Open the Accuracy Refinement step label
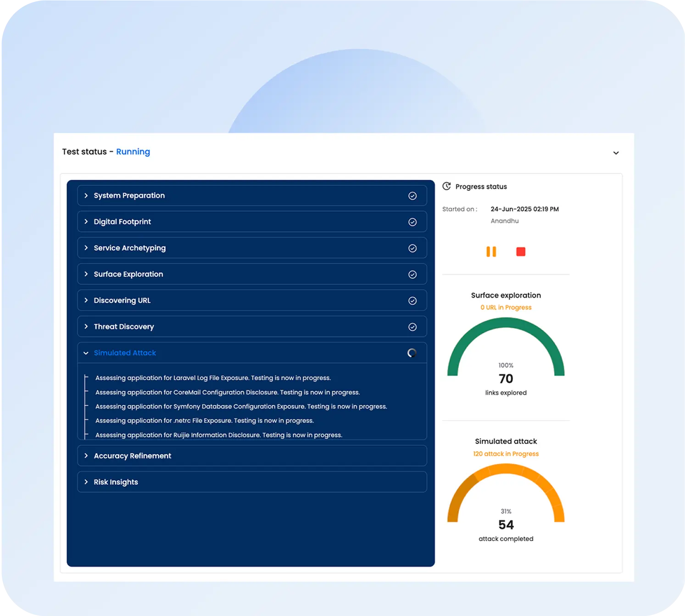 pos(133,455)
